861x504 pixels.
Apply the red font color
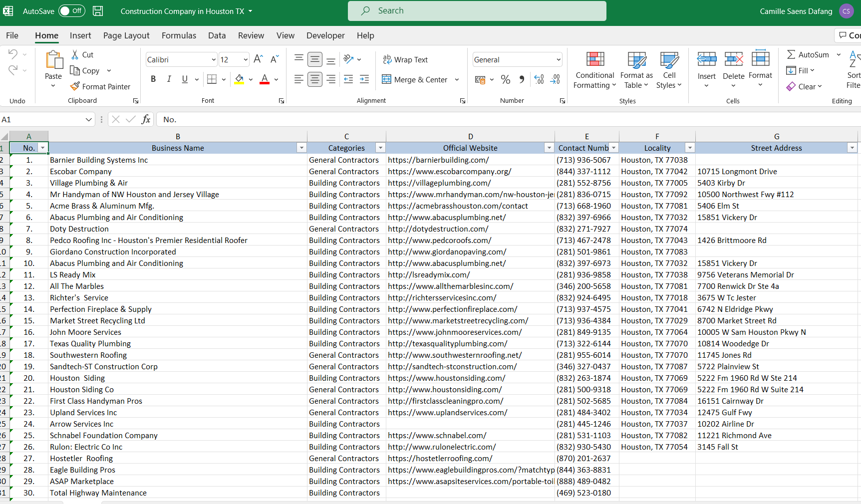click(x=265, y=79)
